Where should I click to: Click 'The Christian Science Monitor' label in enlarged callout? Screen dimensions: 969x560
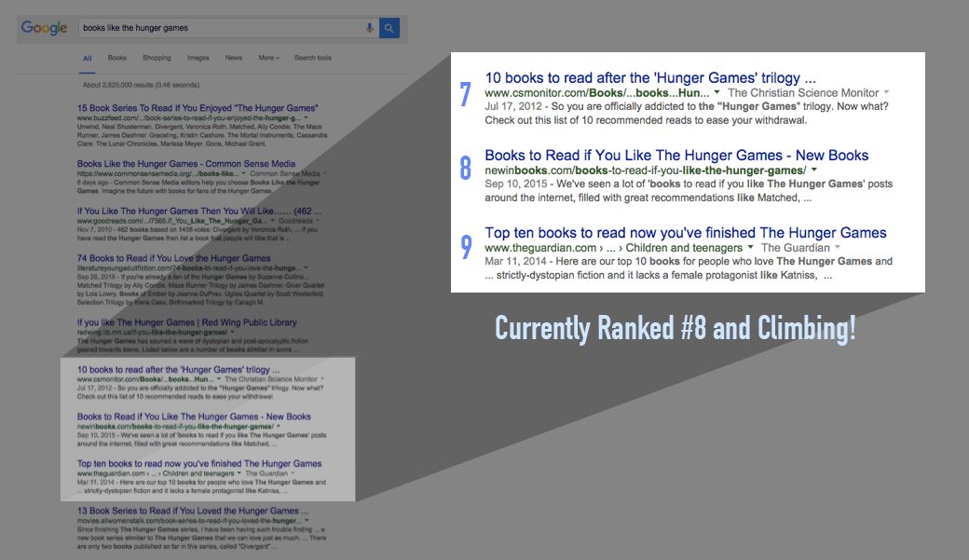click(x=803, y=93)
